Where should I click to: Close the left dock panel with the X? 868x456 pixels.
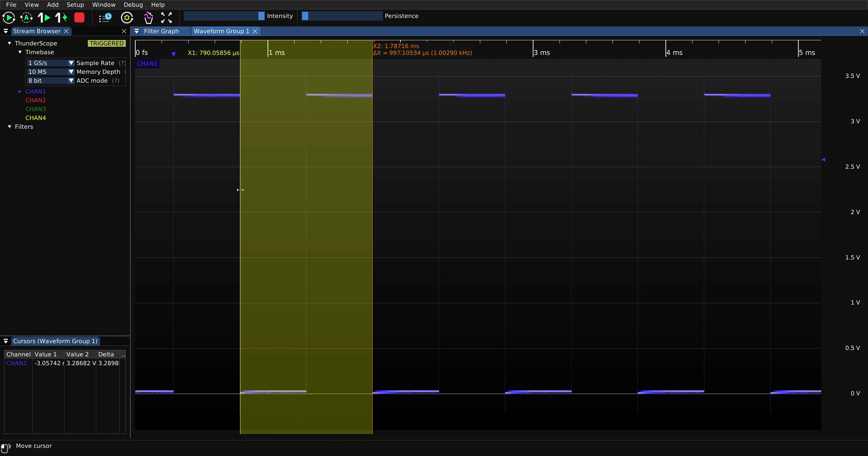tap(124, 31)
